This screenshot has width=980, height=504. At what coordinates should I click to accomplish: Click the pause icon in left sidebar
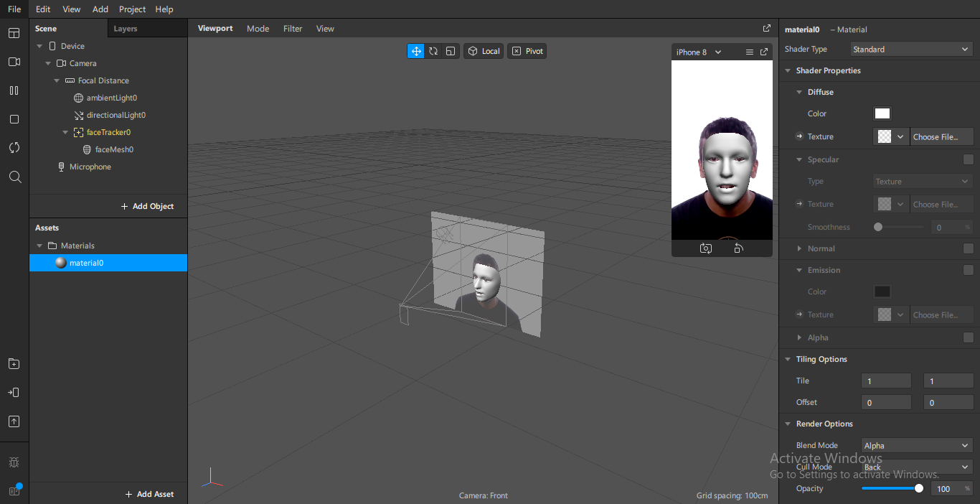pos(14,90)
